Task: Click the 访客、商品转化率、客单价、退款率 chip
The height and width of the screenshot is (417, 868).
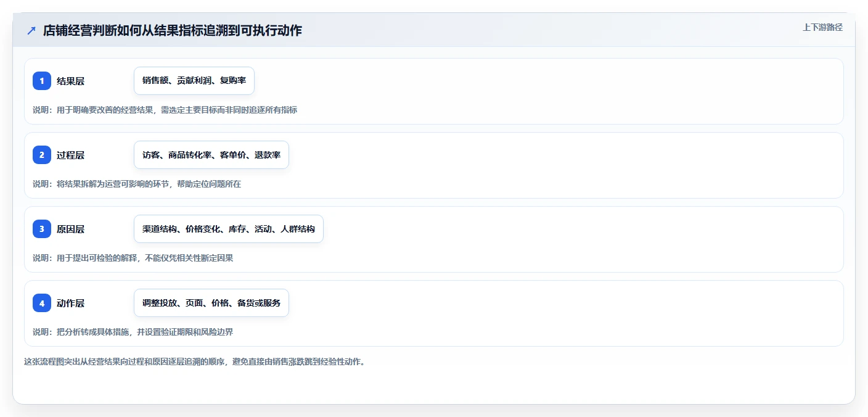Action: point(211,155)
